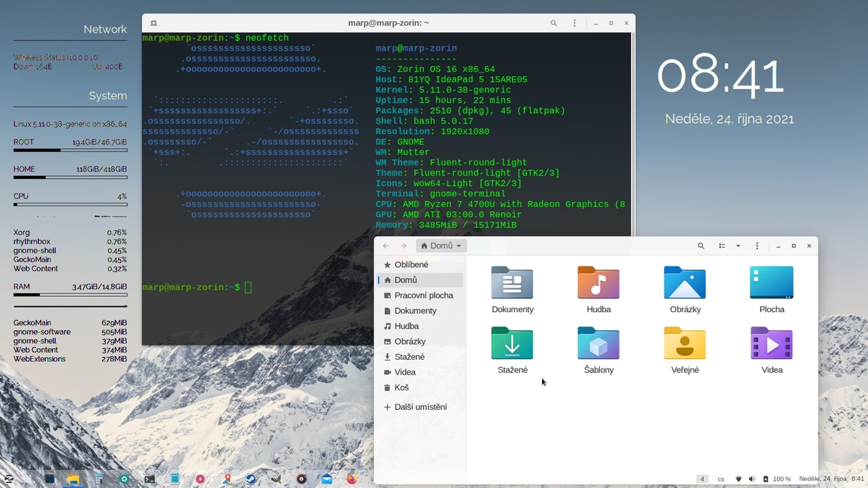Select Domů in sidebar
868x488 pixels.
click(420, 280)
